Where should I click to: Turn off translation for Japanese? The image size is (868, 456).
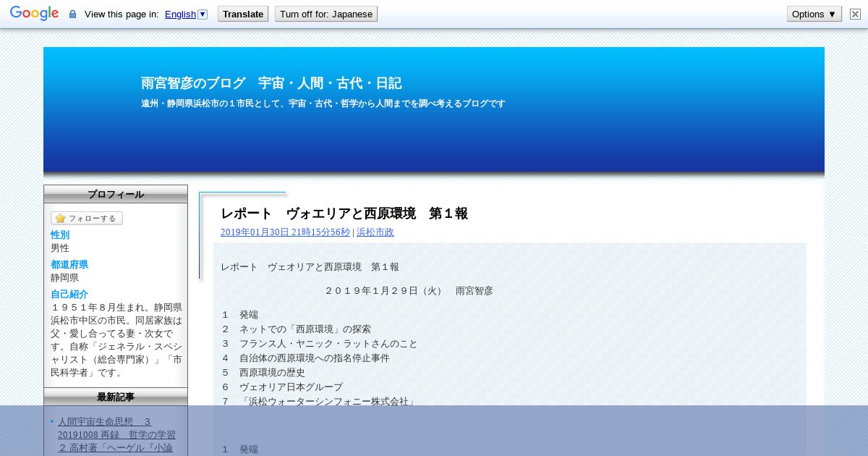tap(326, 14)
